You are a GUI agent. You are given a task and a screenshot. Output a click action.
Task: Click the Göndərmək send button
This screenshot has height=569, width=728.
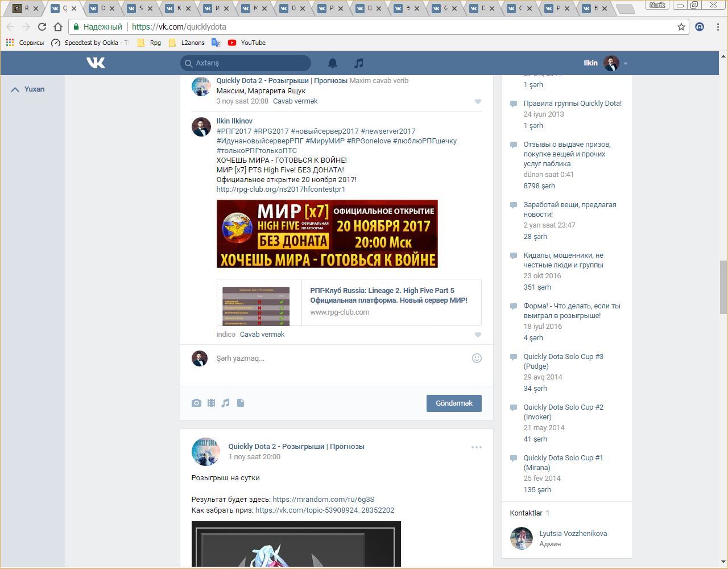pyautogui.click(x=454, y=403)
